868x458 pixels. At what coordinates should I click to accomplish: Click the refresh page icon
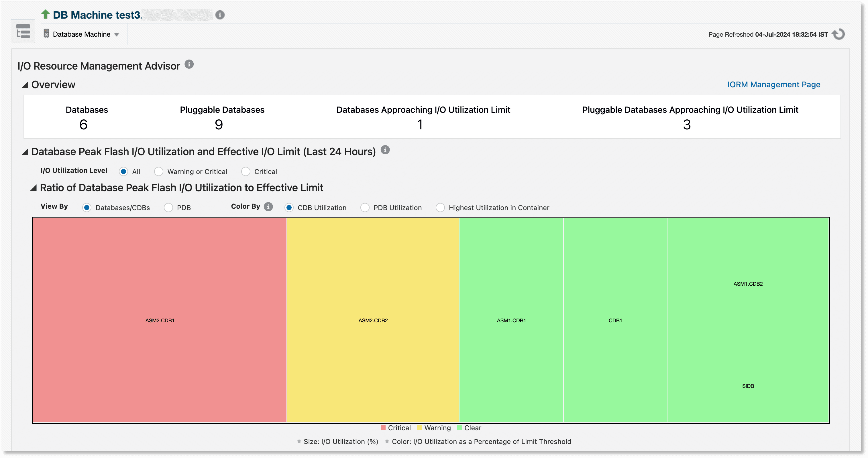click(838, 34)
